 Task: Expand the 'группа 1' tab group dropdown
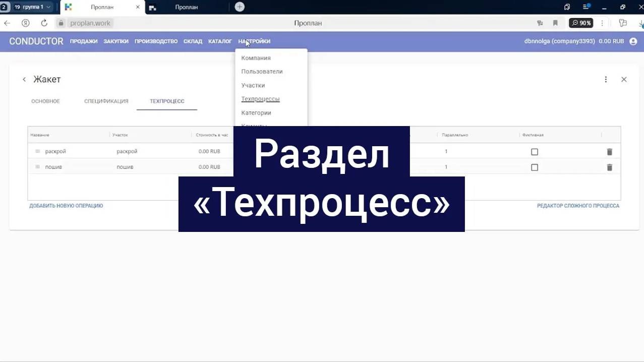click(33, 7)
